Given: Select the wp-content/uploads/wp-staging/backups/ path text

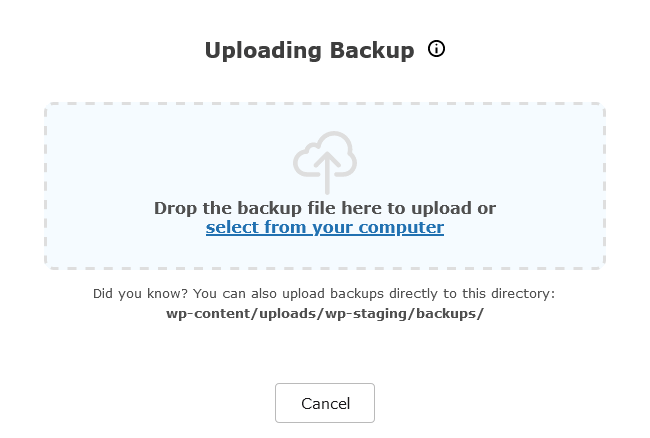Looking at the screenshot, I should pyautogui.click(x=325, y=314).
